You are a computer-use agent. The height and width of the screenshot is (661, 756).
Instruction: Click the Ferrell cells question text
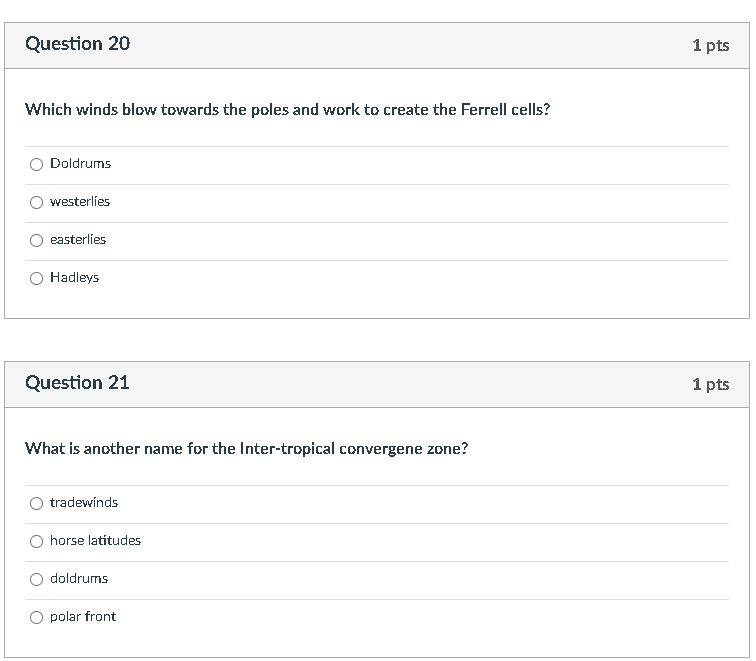click(x=288, y=110)
